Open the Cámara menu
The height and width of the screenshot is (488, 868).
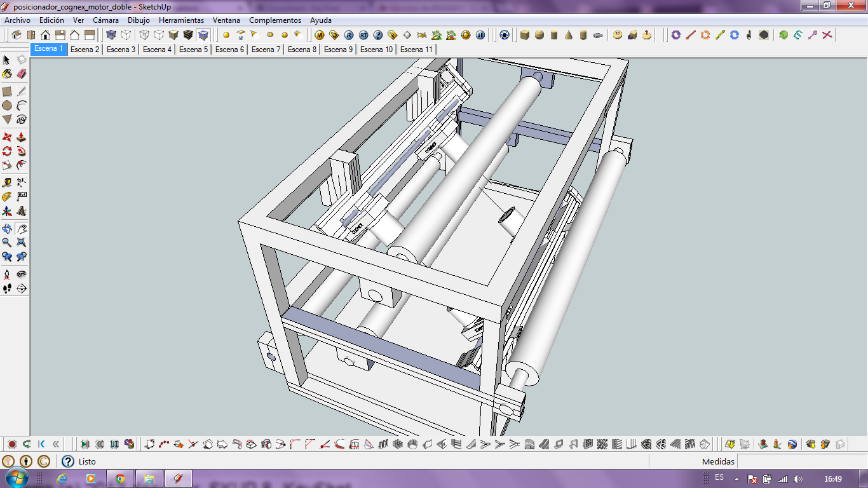(105, 20)
